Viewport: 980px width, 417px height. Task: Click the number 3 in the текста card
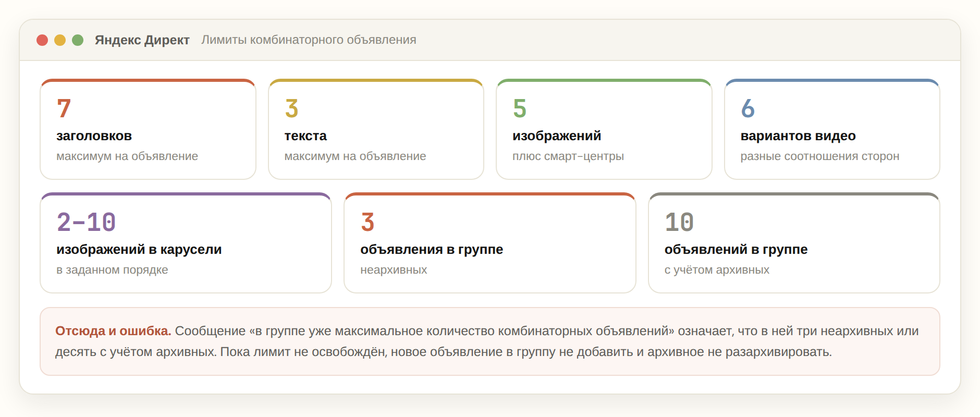(291, 108)
